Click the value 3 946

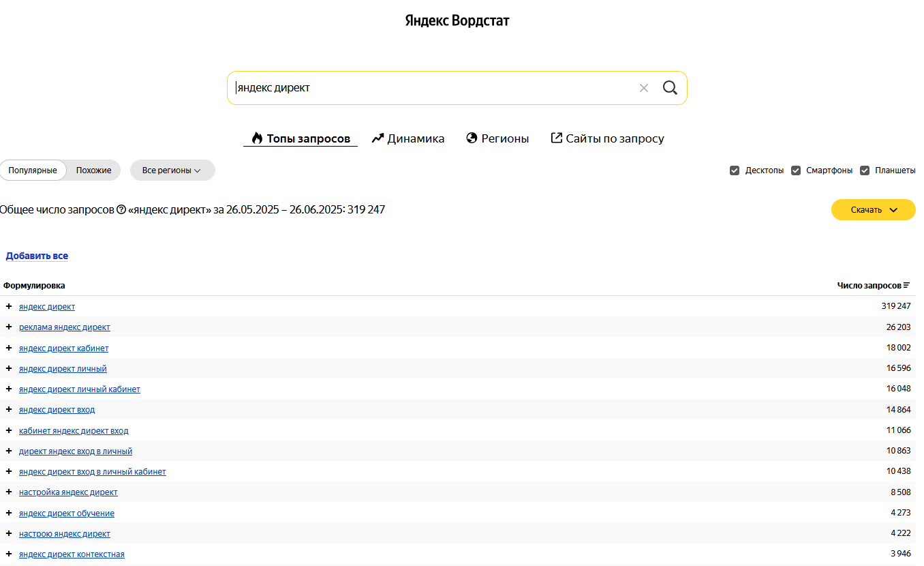coord(900,554)
